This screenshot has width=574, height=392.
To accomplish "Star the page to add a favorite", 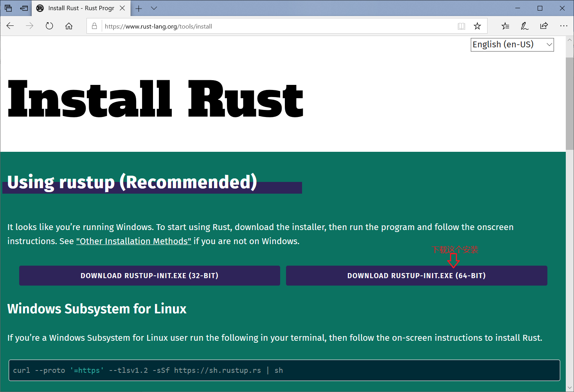I will pyautogui.click(x=477, y=26).
